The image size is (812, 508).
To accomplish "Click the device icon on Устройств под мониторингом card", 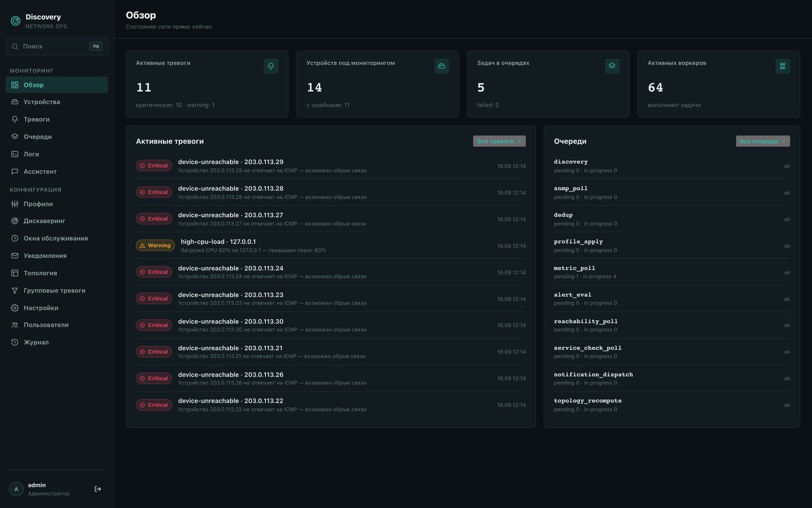I will pyautogui.click(x=442, y=66).
